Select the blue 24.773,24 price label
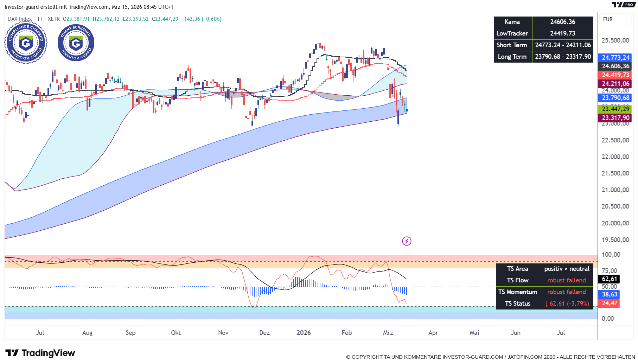The height and width of the screenshot is (364, 638). 615,58
